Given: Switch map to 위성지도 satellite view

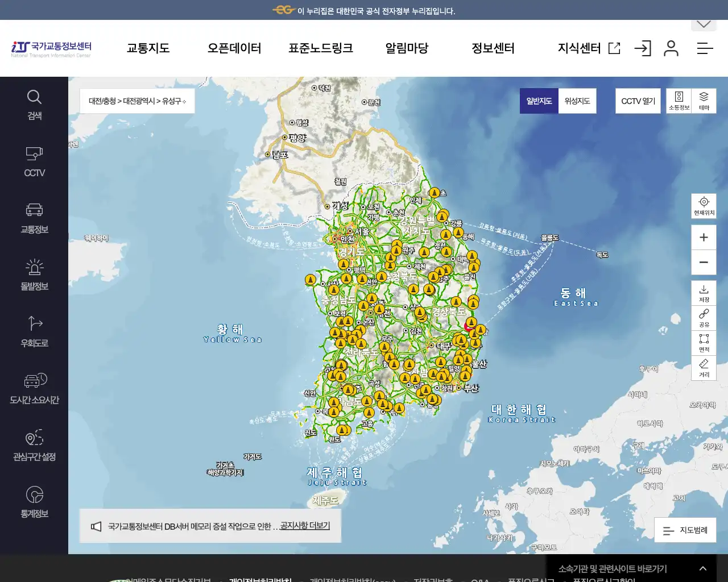Looking at the screenshot, I should click(577, 101).
